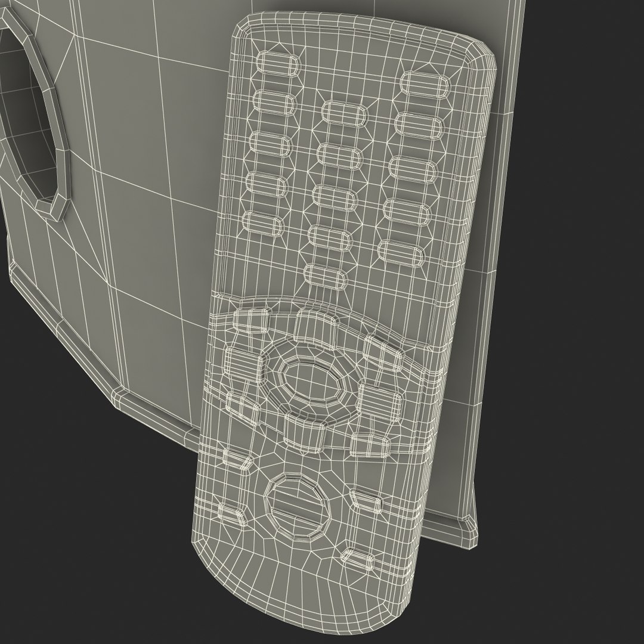Viewport: 644px width, 644px height.
Task: Click the round slotted dial on the remote
Action: pos(298,509)
